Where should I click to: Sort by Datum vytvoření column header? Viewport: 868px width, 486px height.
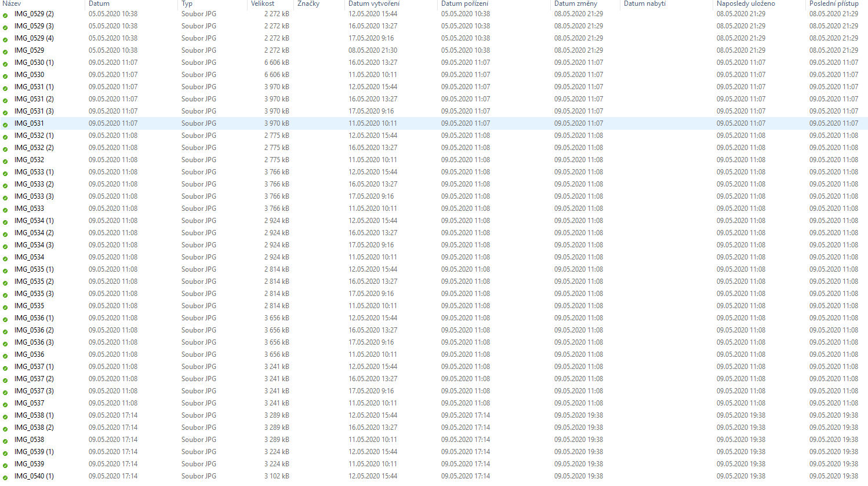pos(374,3)
